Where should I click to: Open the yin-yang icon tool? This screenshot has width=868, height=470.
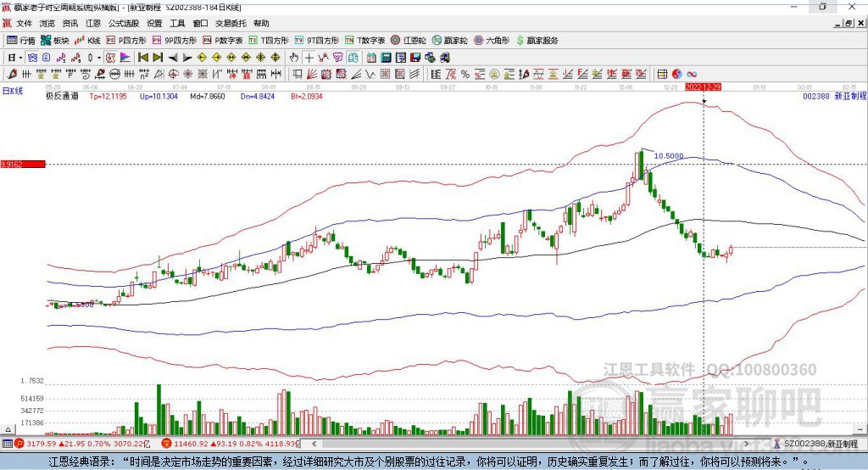[x=677, y=74]
